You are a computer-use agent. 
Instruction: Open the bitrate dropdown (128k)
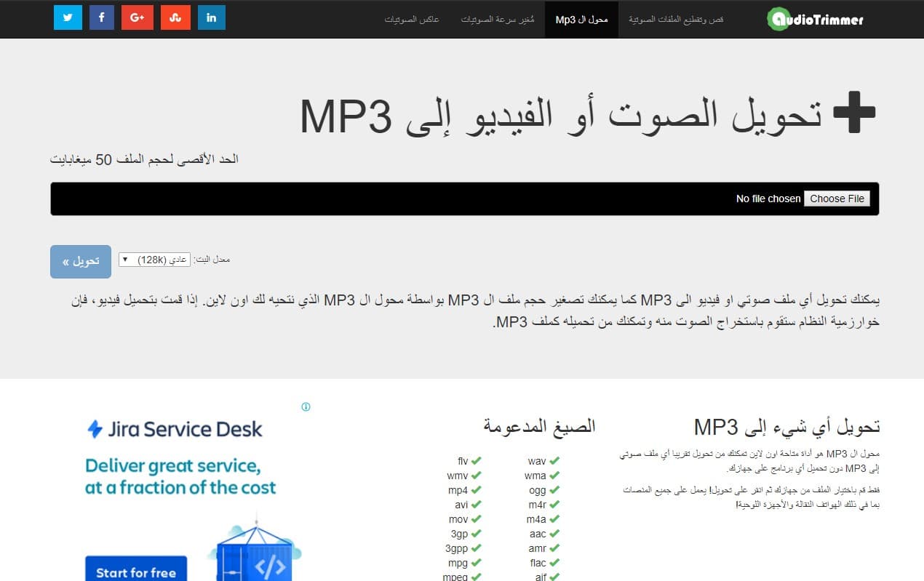click(x=154, y=260)
